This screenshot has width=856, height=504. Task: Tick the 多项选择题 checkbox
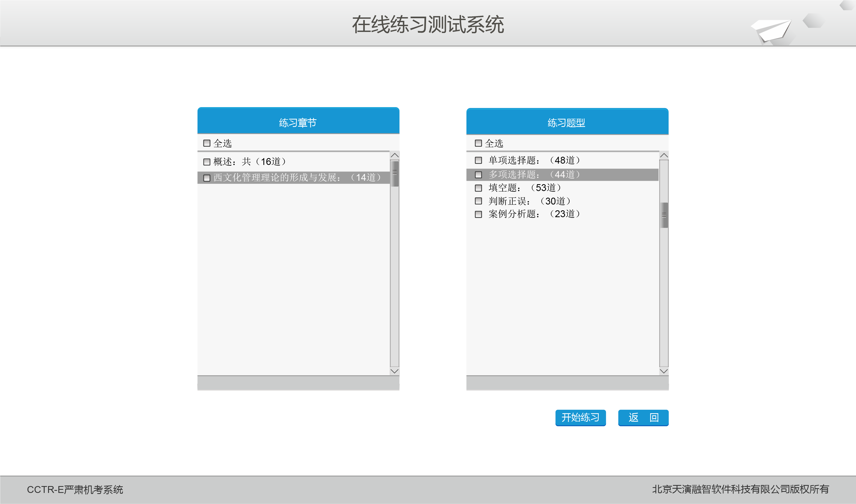(x=478, y=175)
